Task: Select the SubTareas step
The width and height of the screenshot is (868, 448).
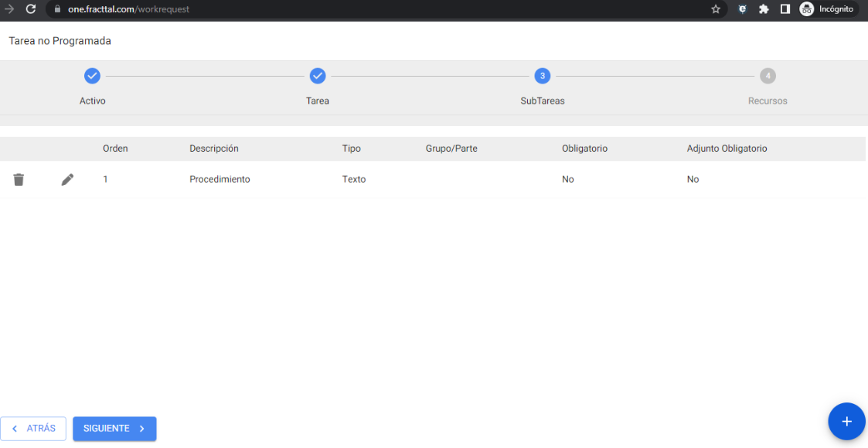Action: coord(543,76)
